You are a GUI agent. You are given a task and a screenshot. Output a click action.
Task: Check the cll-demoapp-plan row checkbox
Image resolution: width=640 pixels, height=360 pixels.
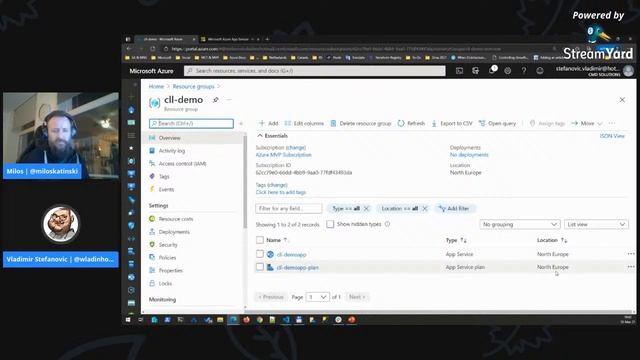tap(260, 267)
